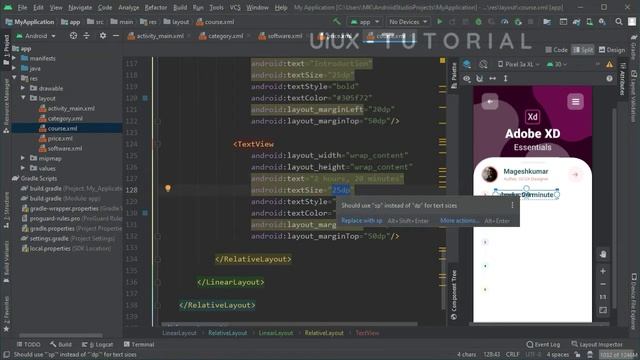
Task: Open the TODO tool window
Action: pyautogui.click(x=28, y=344)
